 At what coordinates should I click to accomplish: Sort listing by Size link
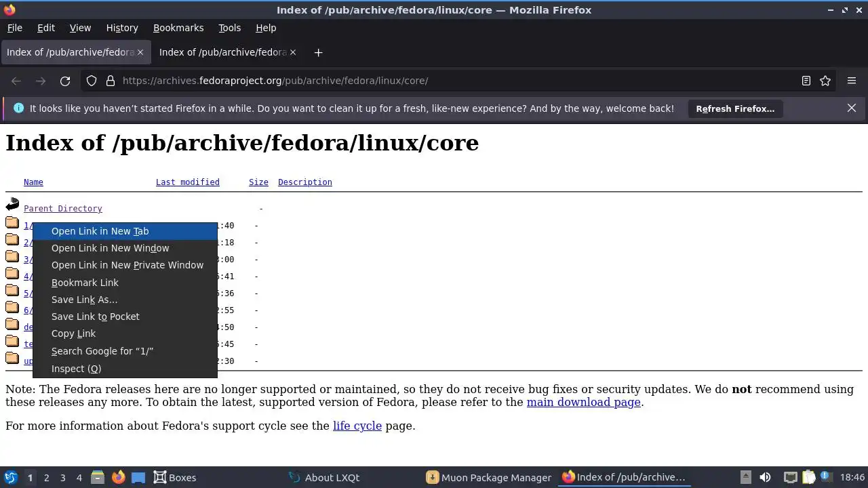(258, 182)
